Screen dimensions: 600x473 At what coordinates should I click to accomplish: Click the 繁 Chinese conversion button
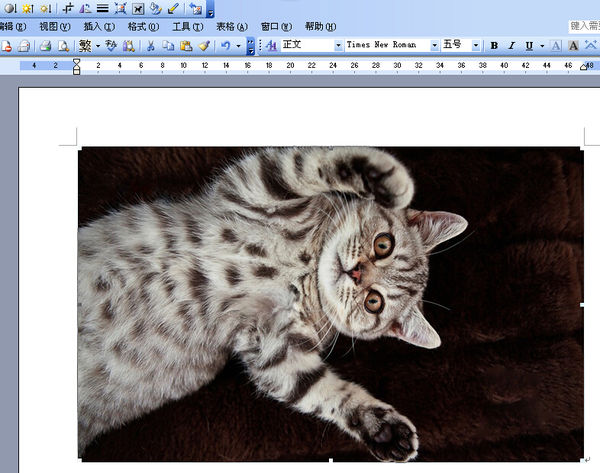85,46
